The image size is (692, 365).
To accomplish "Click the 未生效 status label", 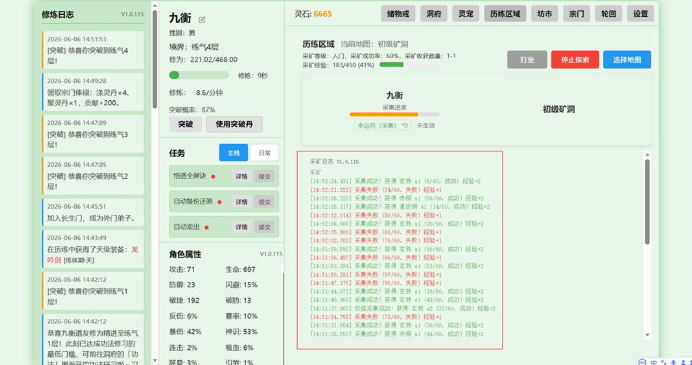I will [426, 125].
